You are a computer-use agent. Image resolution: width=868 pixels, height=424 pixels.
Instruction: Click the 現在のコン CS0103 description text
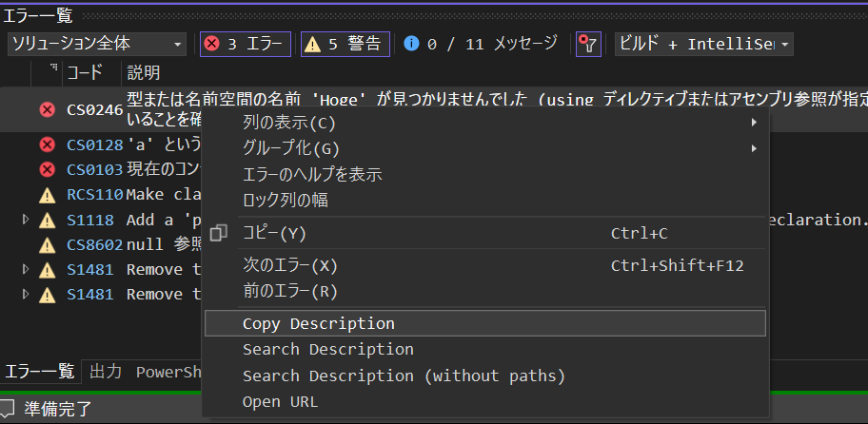pyautogui.click(x=164, y=169)
